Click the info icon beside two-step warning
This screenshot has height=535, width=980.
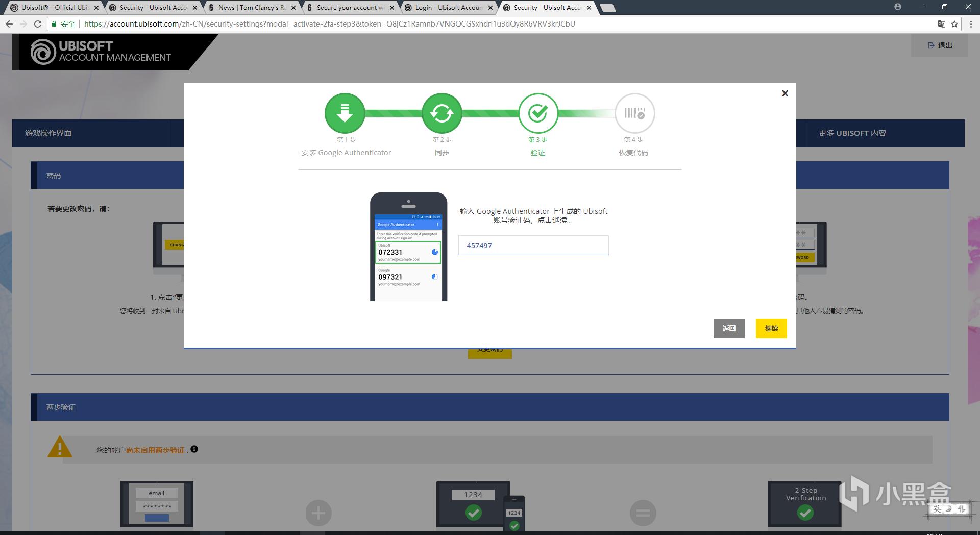pos(194,449)
